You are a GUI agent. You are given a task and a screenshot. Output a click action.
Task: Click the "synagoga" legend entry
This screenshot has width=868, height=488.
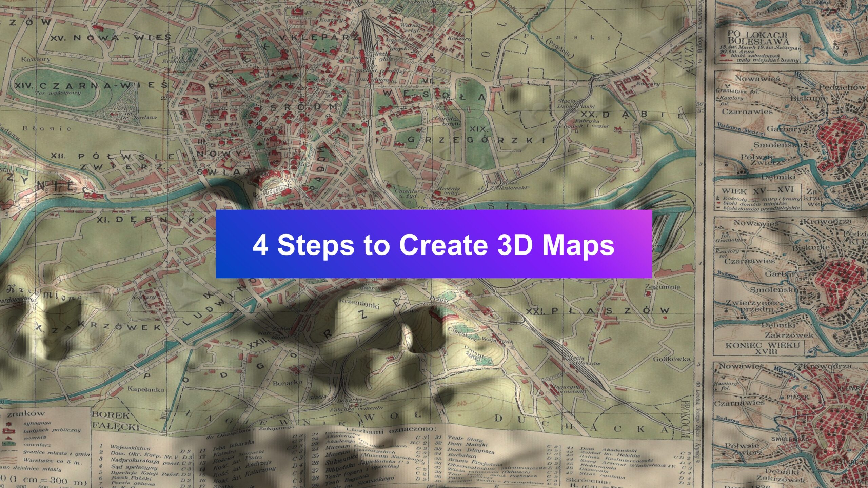37,423
